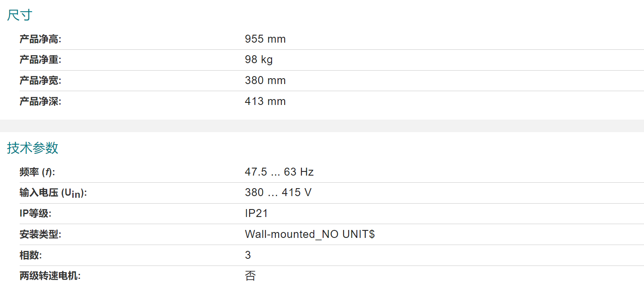Screen dimensions: 644x291
Task: Click the 413 mm depth value
Action: pyautogui.click(x=265, y=101)
